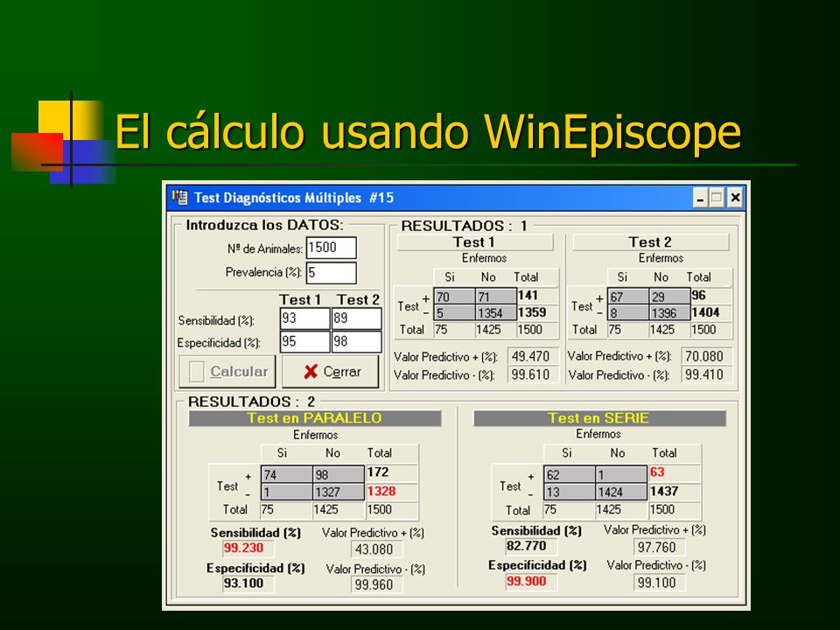Click the Introduzca los DATOS label
This screenshot has height=630, width=840.
(264, 225)
